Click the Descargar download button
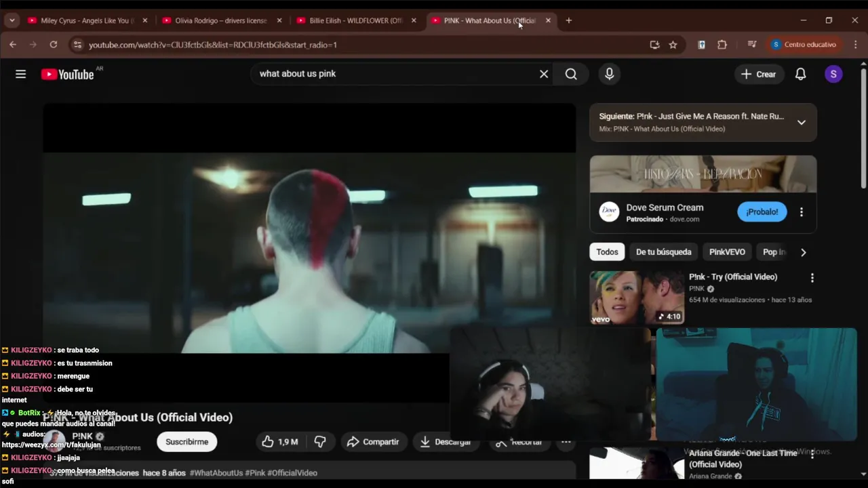The width and height of the screenshot is (868, 488). pyautogui.click(x=445, y=442)
